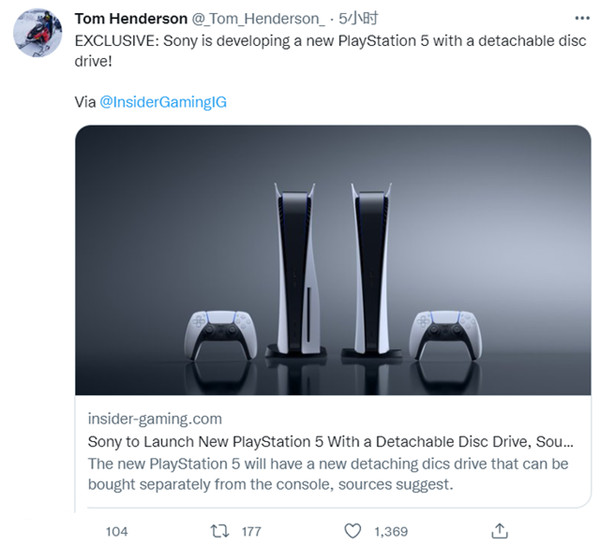Click the 1,369 likes count
The width and height of the screenshot is (600, 545).
click(x=392, y=531)
